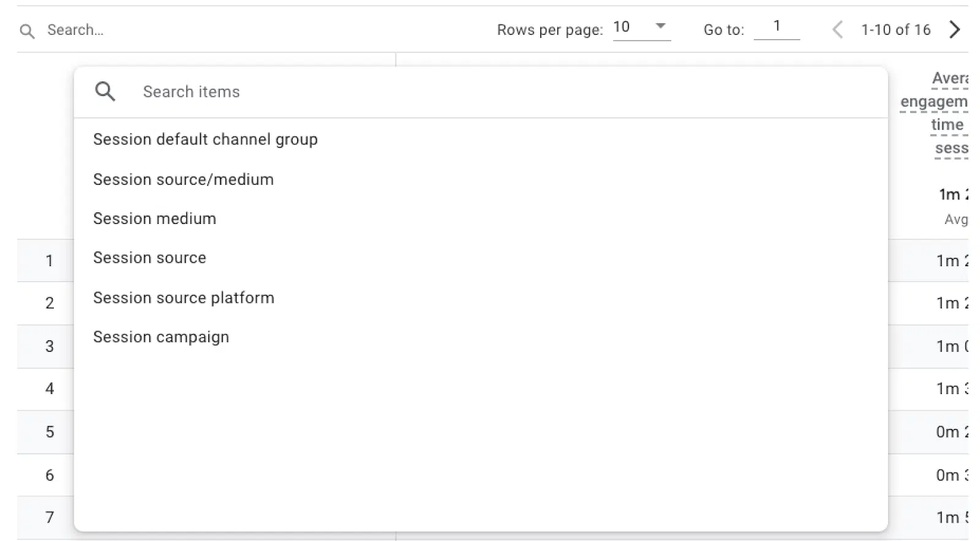980x541 pixels.
Task: Choose Session source/medium dimension
Action: [x=183, y=179]
